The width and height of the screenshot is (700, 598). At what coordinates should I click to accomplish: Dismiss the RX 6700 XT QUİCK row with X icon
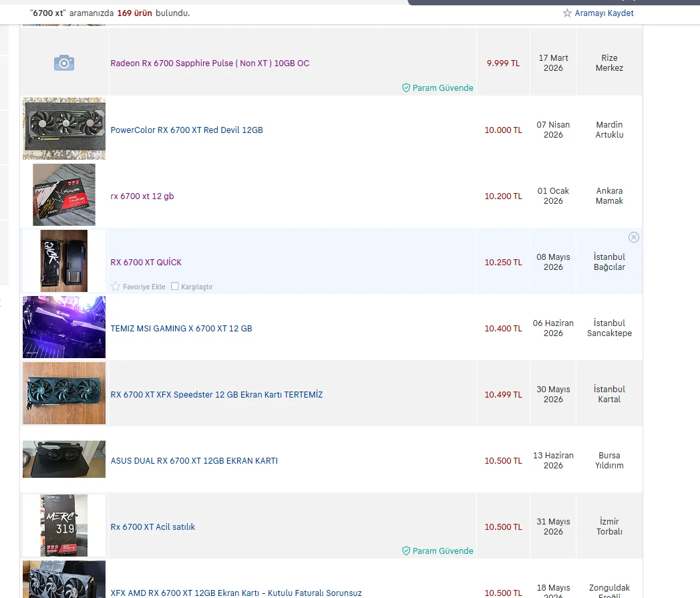coord(633,237)
